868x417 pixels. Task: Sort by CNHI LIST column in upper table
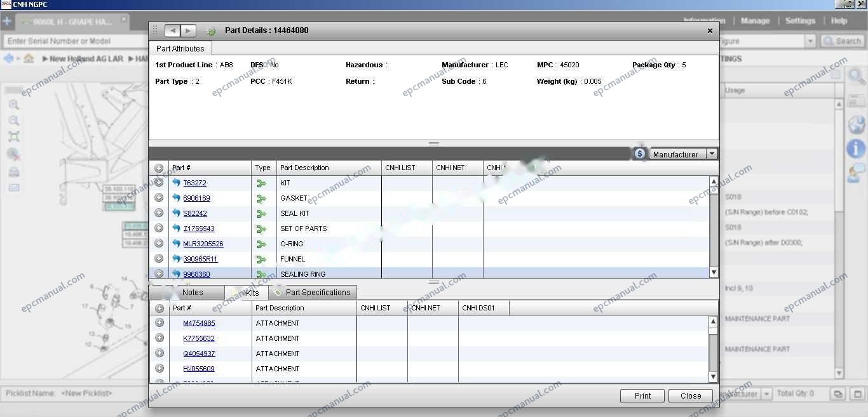[407, 168]
